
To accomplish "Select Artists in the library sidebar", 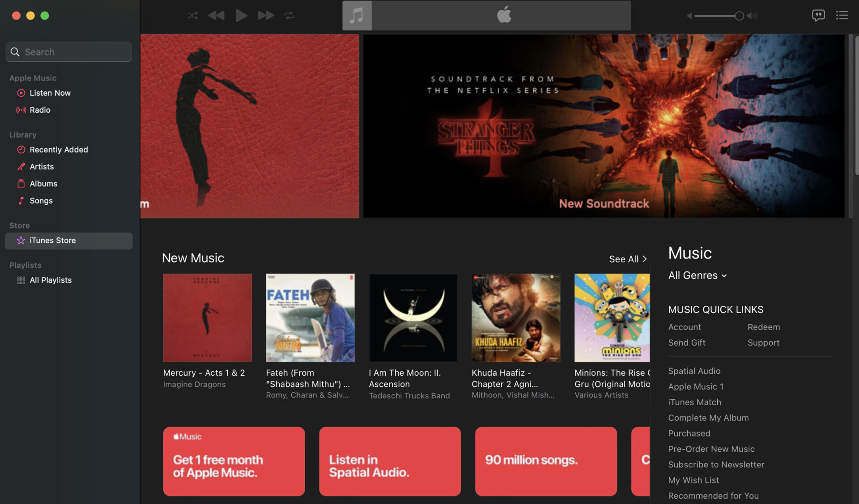I will pyautogui.click(x=42, y=167).
